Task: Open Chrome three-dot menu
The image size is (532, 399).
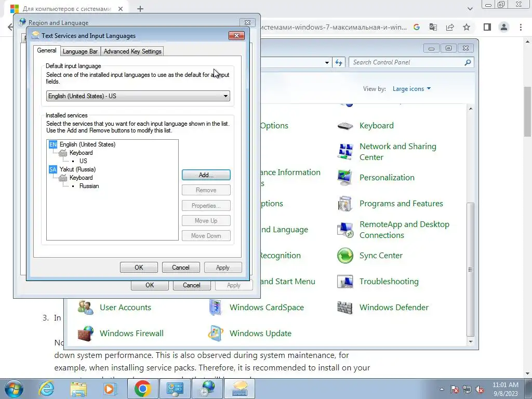Action: coord(521,27)
